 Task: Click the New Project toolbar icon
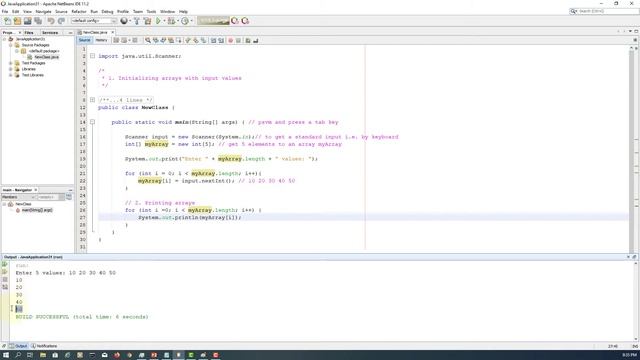pos(18,21)
